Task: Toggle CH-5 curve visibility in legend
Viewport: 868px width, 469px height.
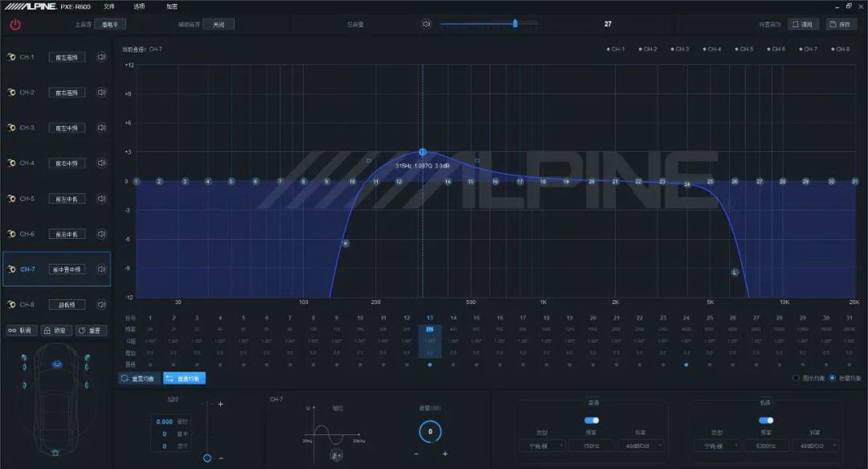Action: point(744,49)
